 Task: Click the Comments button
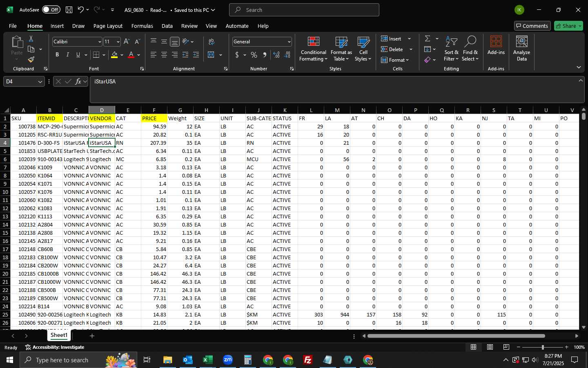tap(532, 26)
